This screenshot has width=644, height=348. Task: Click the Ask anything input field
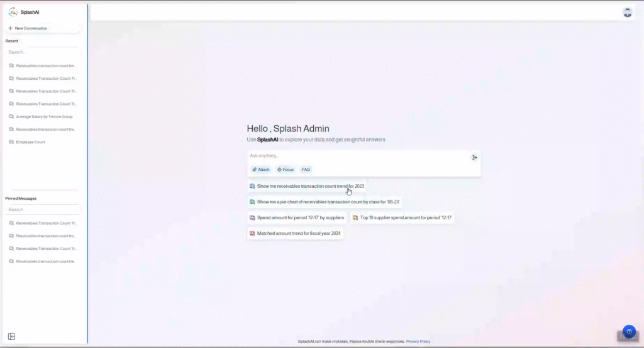358,156
